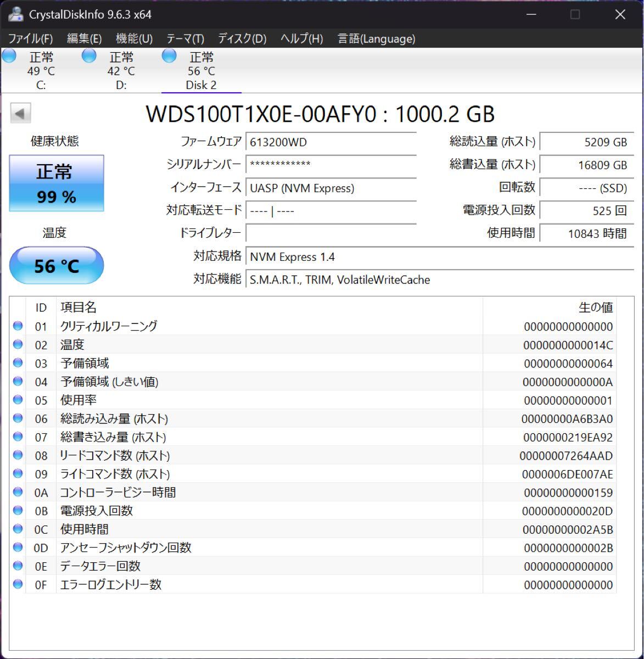Open the 言語(Language) menu
This screenshot has height=659, width=644.
click(377, 38)
